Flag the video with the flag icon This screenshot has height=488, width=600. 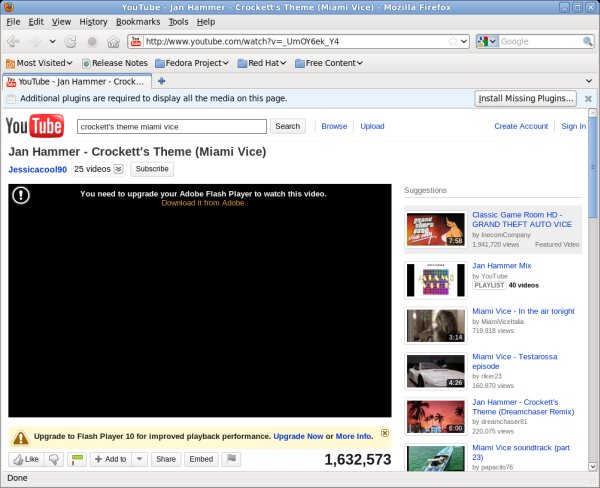click(x=231, y=459)
